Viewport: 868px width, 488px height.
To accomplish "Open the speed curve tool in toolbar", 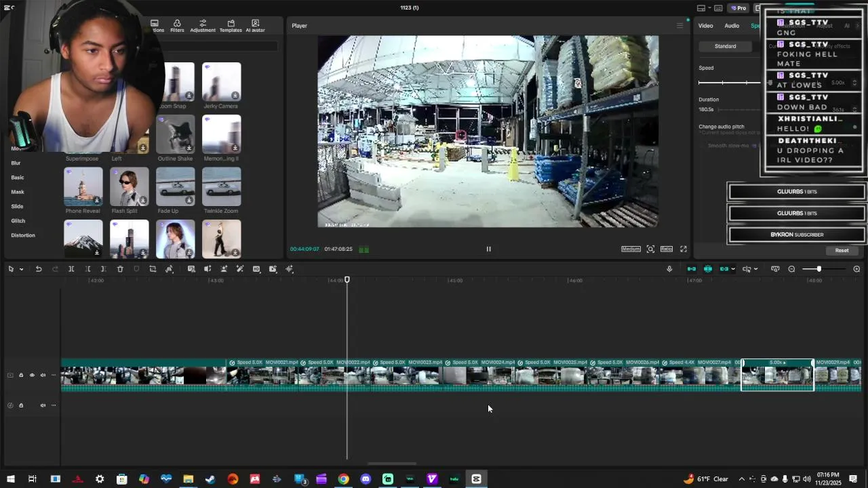I will pos(169,269).
